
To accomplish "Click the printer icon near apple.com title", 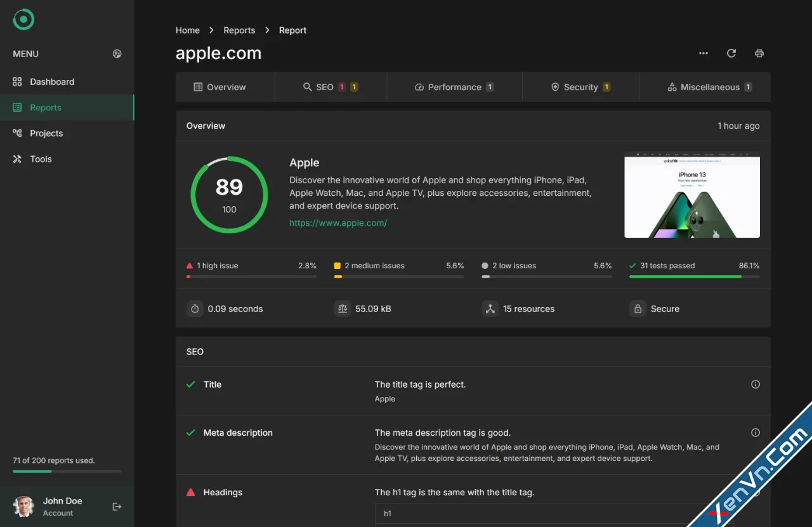I will (x=759, y=53).
